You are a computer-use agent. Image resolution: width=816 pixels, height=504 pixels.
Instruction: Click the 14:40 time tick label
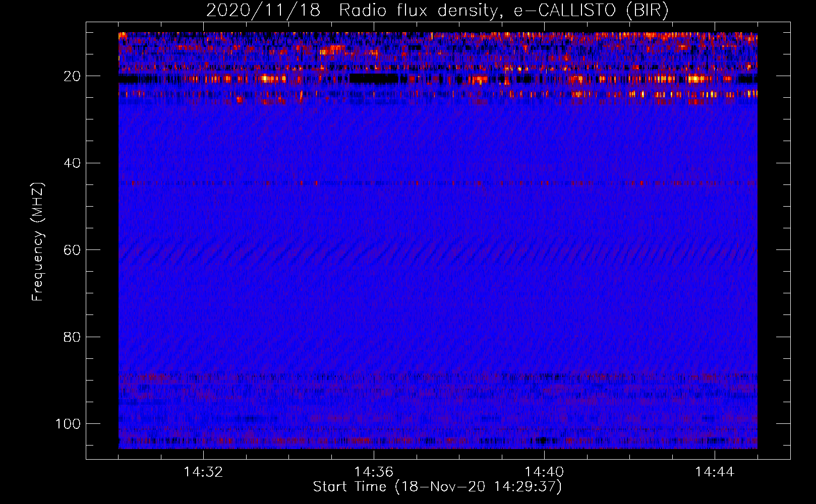click(544, 472)
